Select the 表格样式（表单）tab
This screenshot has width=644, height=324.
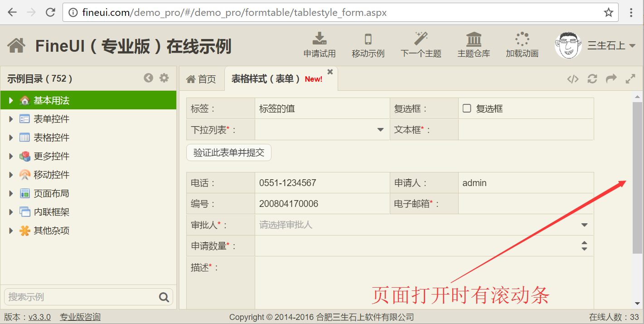pyautogui.click(x=281, y=79)
